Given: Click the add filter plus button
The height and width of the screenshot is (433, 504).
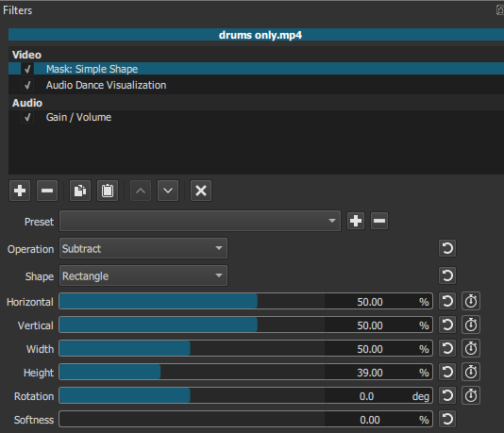Looking at the screenshot, I should point(20,191).
